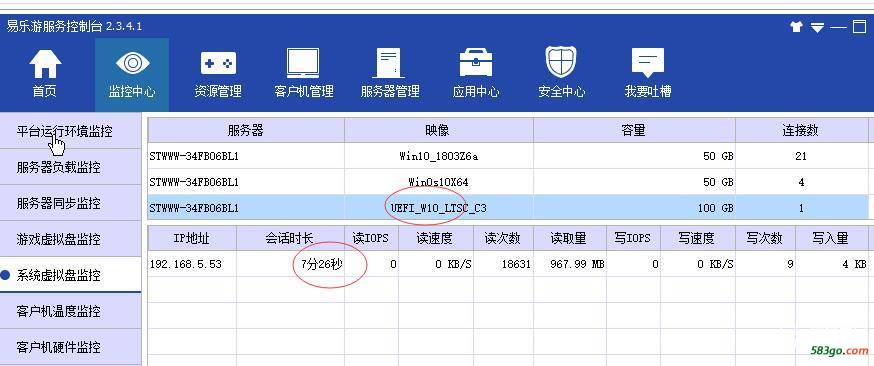Open 应用中心 toolbox icon
Image resolution: width=874 pixels, height=366 pixels.
tap(475, 63)
